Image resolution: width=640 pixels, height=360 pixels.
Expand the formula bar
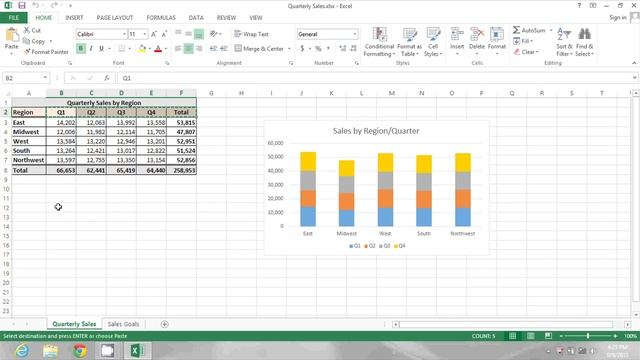tap(634, 78)
